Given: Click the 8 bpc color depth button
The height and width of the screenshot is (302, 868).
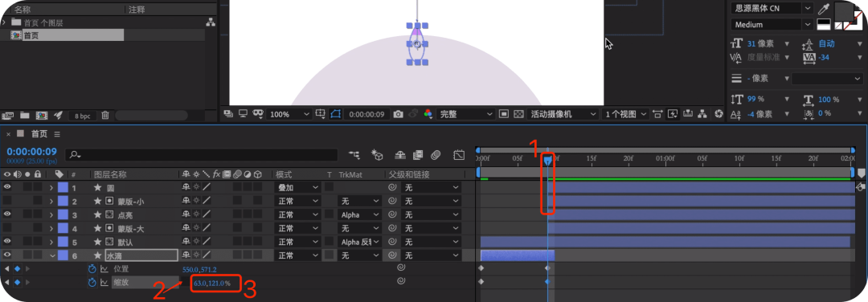Looking at the screenshot, I should click(x=83, y=116).
